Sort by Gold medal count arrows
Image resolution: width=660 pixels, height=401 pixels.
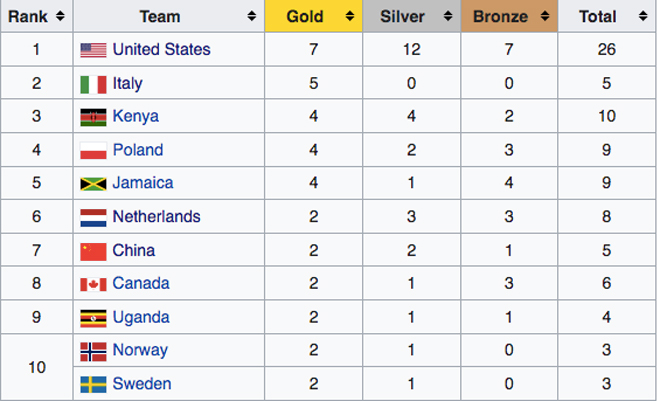349,17
